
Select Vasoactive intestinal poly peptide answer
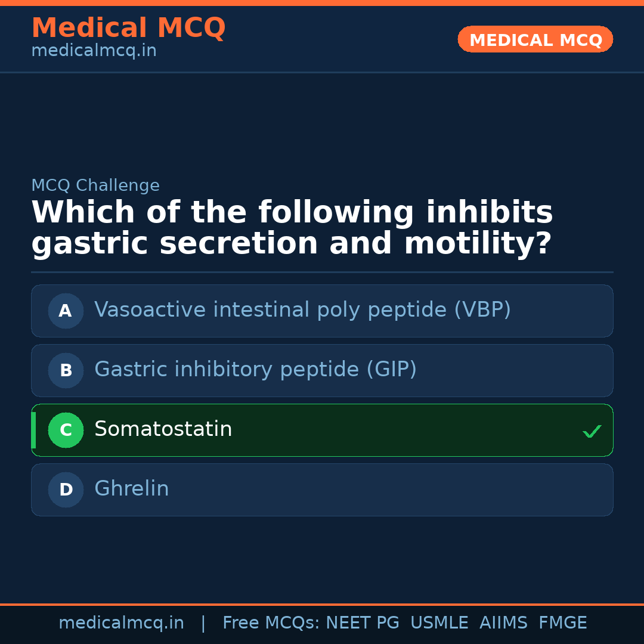[x=302, y=310]
